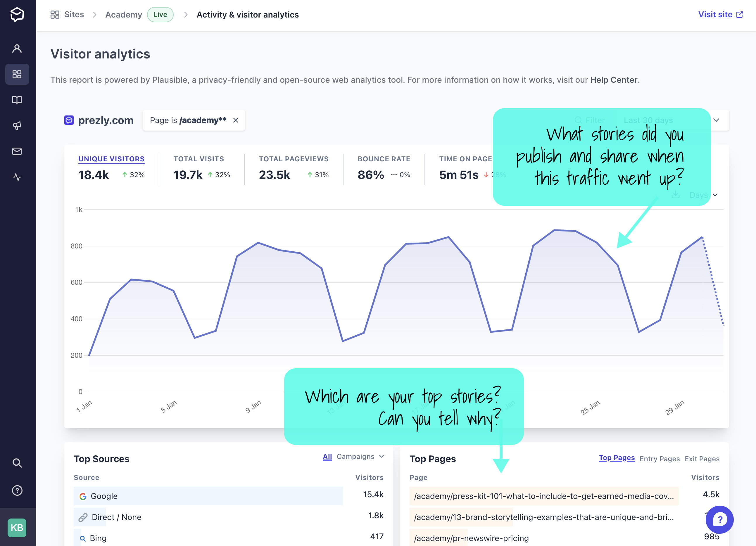756x546 pixels.
Task: Select the Sites grid icon in the sidebar
Action: [x=17, y=74]
